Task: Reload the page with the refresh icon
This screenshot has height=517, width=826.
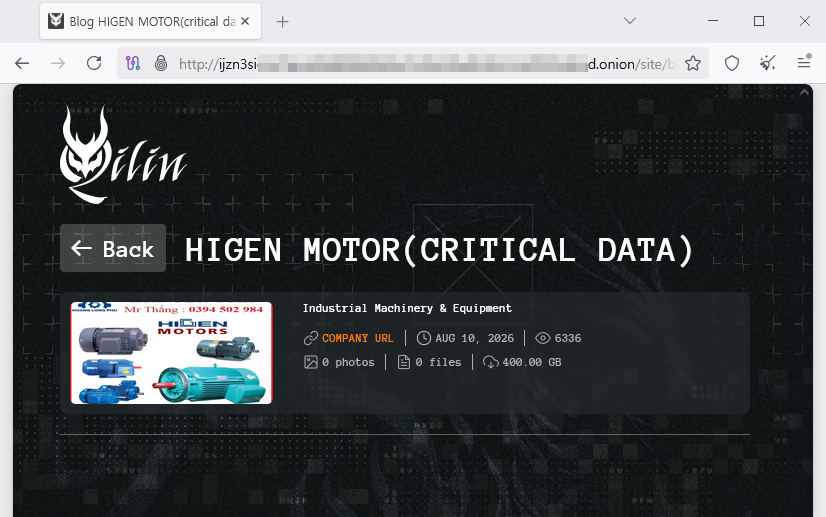Action: [x=94, y=64]
